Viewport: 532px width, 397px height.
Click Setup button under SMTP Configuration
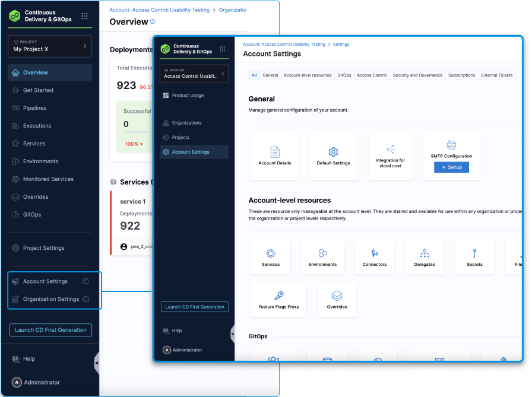(x=451, y=167)
